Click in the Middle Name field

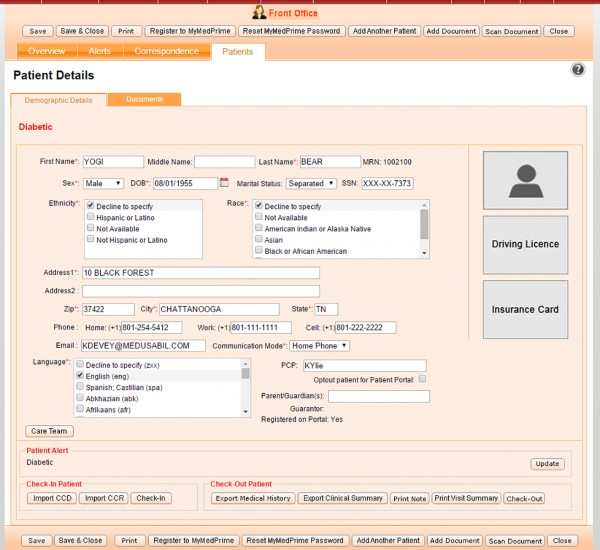point(225,162)
